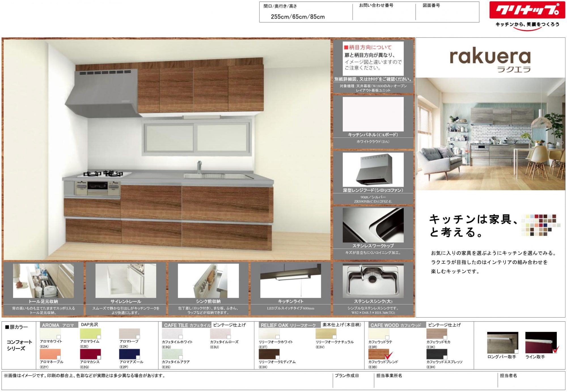The width and height of the screenshot is (567, 392).
Task: Select the リリーフオークホワイト swatch
Action: point(269,334)
